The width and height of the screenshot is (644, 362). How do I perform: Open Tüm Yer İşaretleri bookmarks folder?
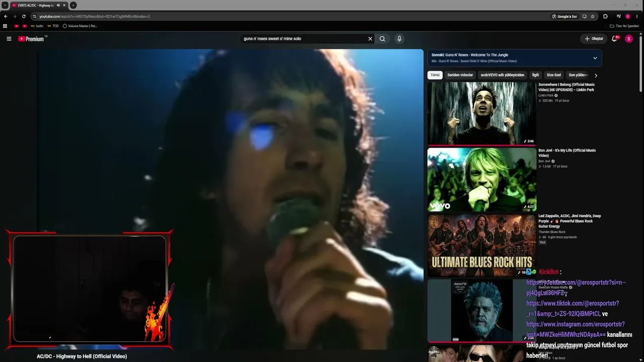tap(624, 26)
